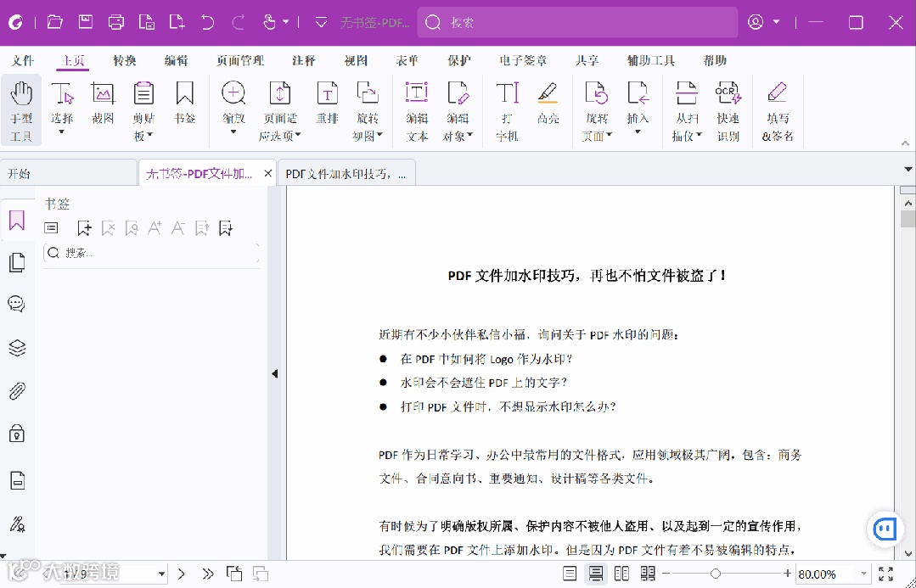Click Edit Object (编辑对象) tool
Screen dimensions: 916x588
pos(458,110)
